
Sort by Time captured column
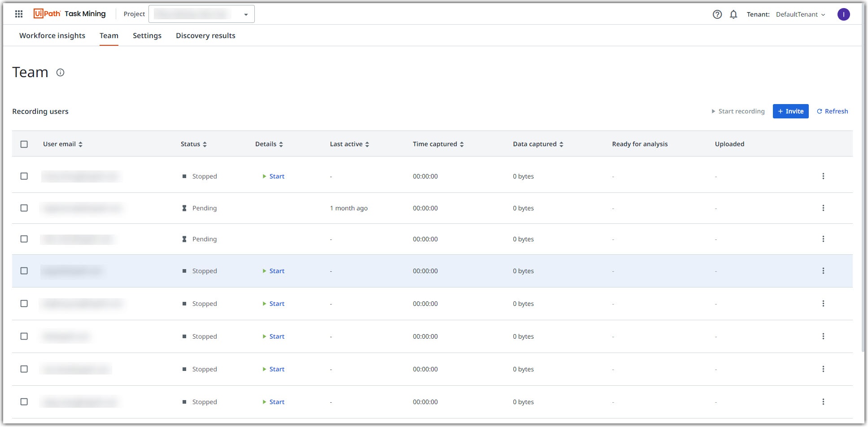[438, 144]
